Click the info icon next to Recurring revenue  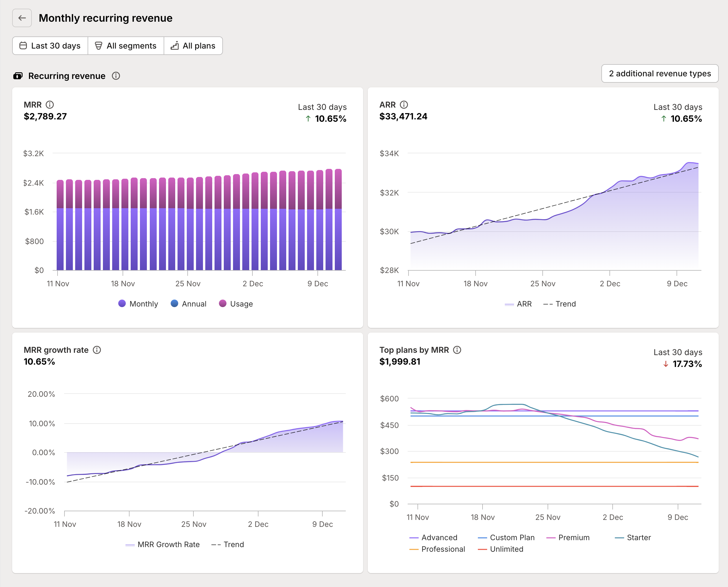tap(116, 76)
